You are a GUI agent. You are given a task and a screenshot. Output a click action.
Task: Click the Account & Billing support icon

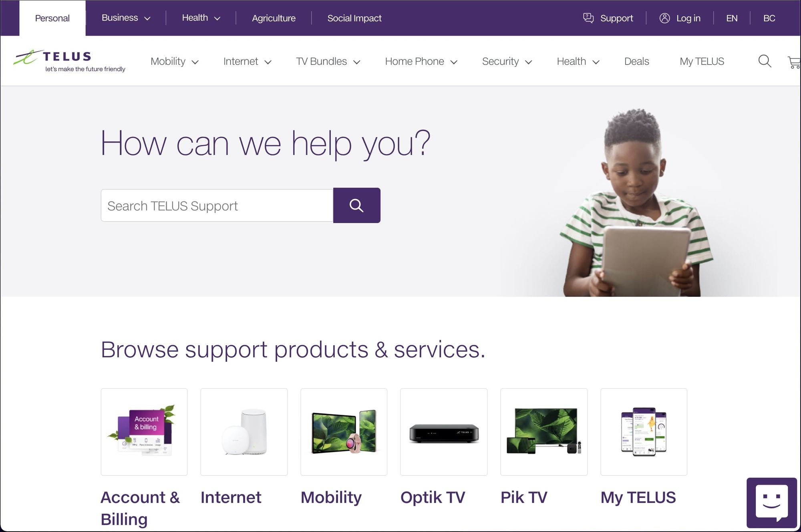click(144, 432)
